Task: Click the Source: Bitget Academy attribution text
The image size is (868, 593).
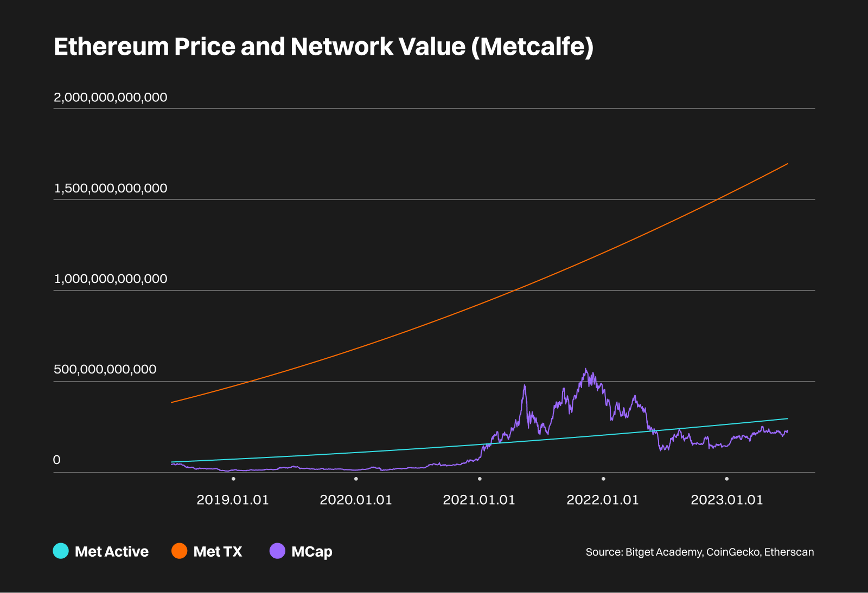Action: click(699, 552)
